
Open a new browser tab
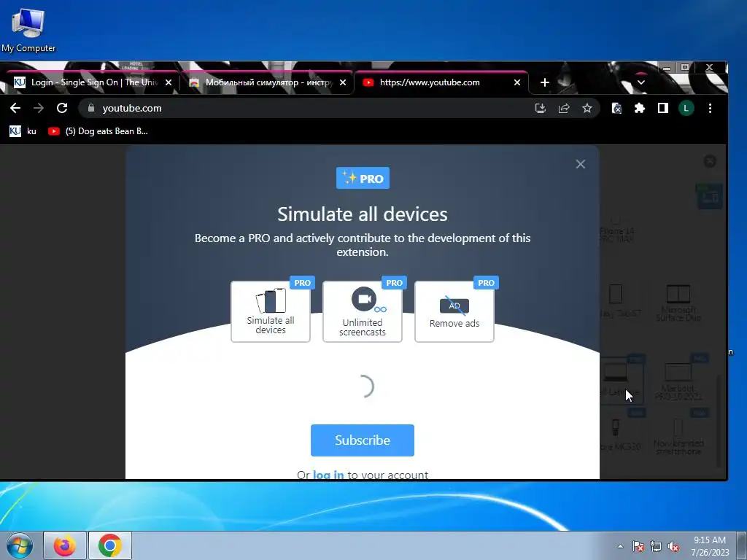[544, 82]
